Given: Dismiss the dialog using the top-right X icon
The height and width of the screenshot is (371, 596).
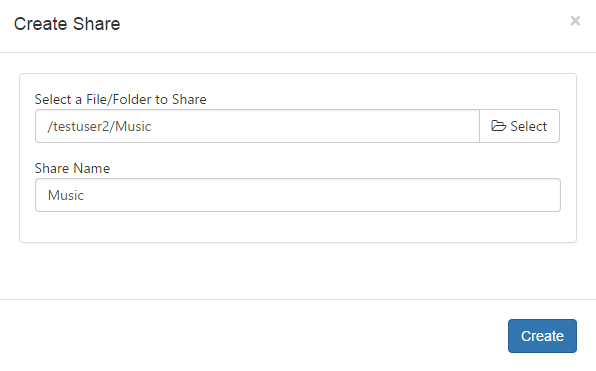Looking at the screenshot, I should coord(575,21).
